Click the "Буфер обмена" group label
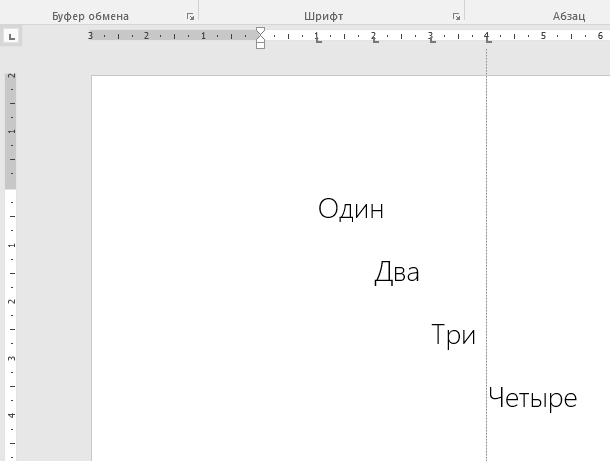The width and height of the screenshot is (610, 461). [x=90, y=16]
